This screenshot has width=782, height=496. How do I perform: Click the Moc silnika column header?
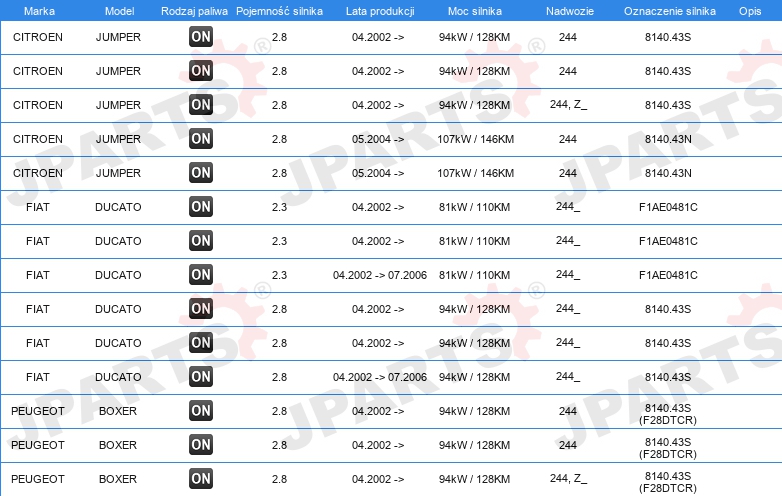[475, 11]
